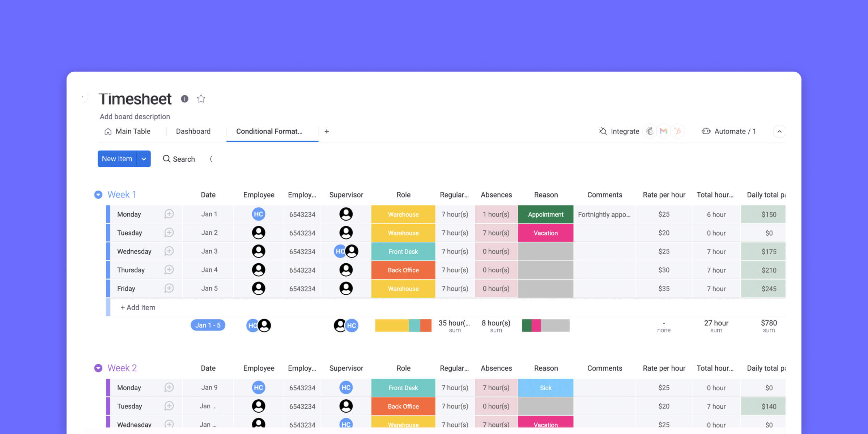
Task: Click employee avatar on Monday Week 1
Action: pos(258,214)
